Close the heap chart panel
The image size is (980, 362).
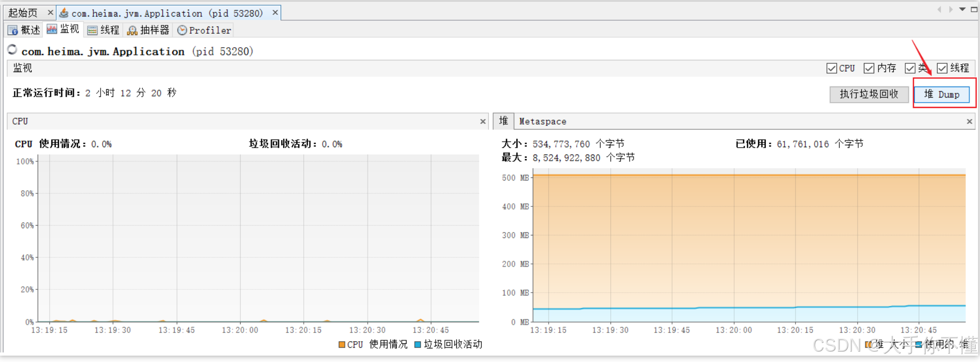[969, 121]
